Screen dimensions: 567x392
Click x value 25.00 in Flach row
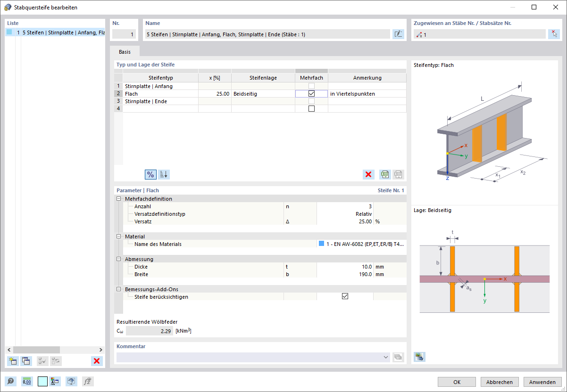coord(215,94)
